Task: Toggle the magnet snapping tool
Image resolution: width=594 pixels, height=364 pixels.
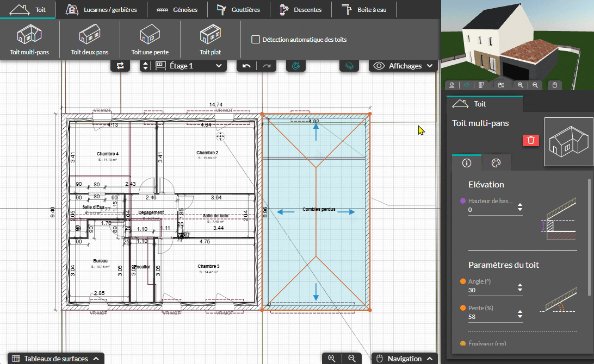Action: (296, 66)
